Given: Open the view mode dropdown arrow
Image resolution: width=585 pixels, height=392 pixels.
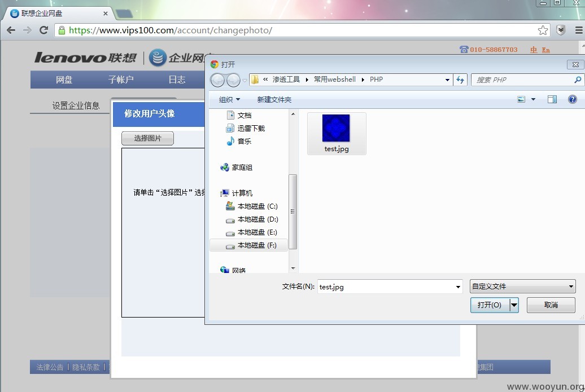Looking at the screenshot, I should click(533, 99).
